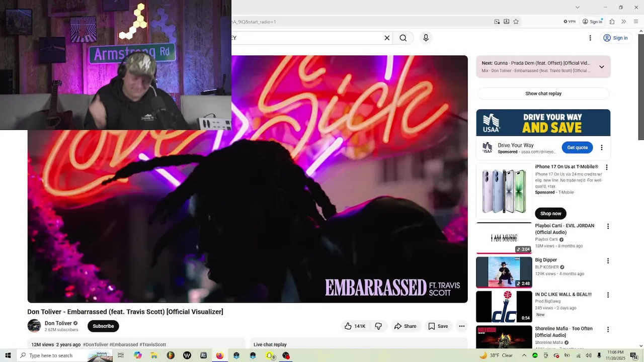Click Get quote on USAA ad
This screenshot has width=644, height=362.
[577, 147]
